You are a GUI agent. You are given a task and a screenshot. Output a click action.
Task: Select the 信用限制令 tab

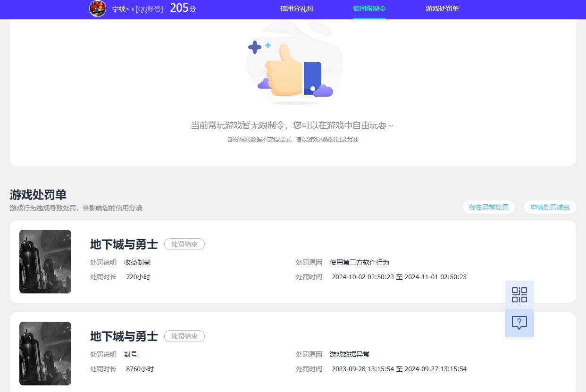369,9
